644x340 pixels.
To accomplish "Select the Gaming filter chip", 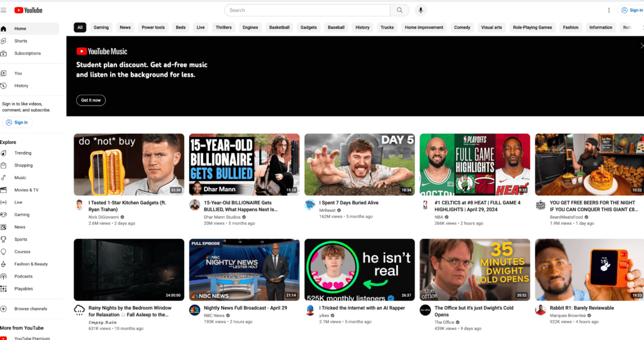I will 101,28.
